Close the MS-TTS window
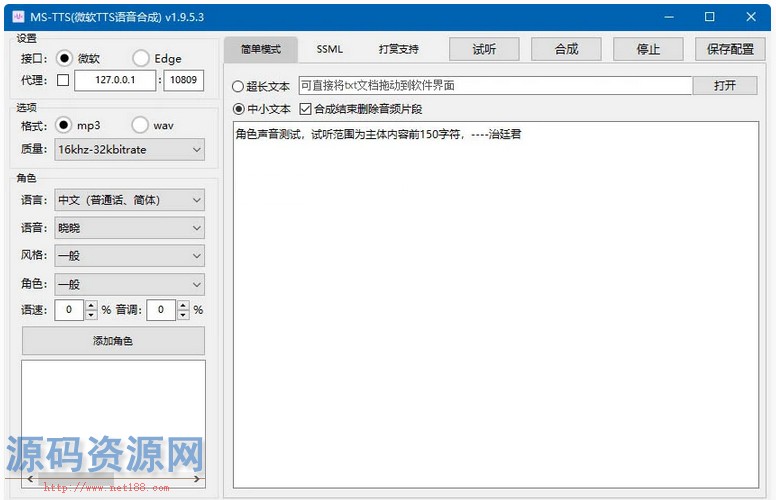Viewport: 776px width, 500px height. pos(751,17)
